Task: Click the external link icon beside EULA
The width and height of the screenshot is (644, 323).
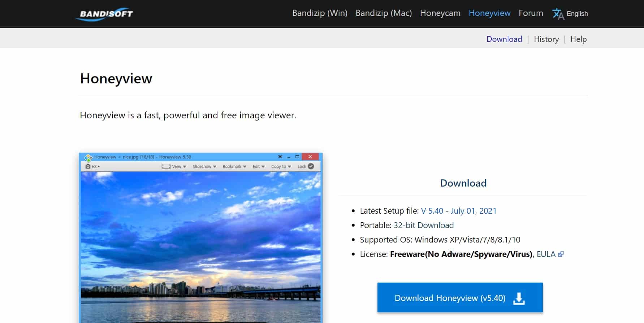Action: pos(561,254)
